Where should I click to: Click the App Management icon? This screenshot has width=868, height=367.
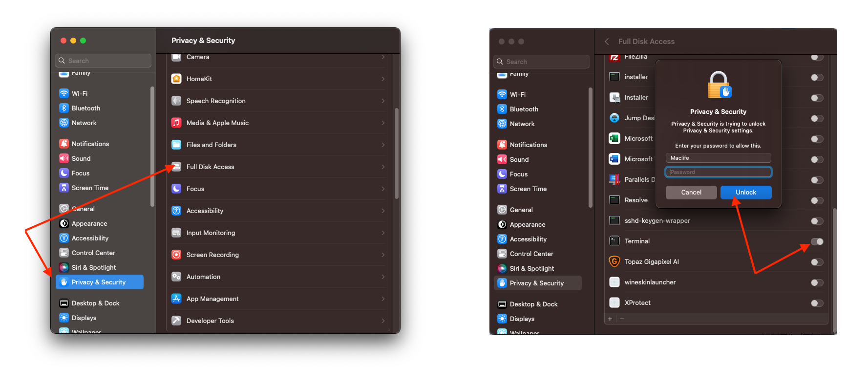176,299
